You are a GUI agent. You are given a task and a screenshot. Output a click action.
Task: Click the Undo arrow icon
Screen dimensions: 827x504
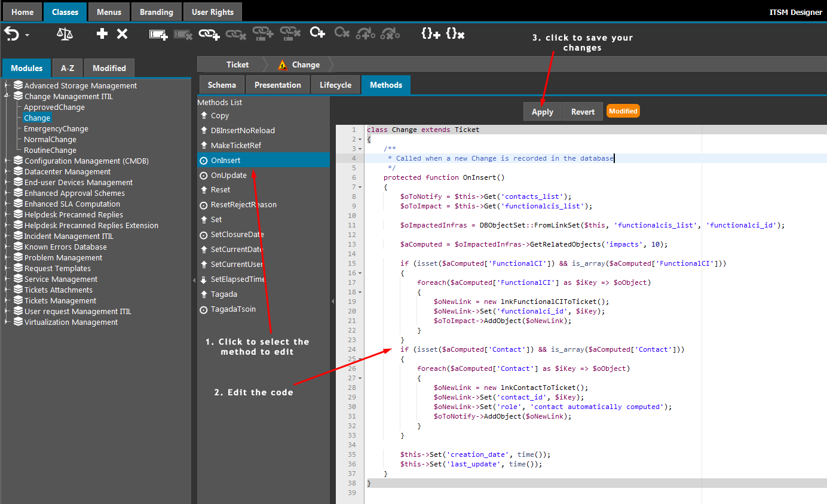tap(11, 33)
